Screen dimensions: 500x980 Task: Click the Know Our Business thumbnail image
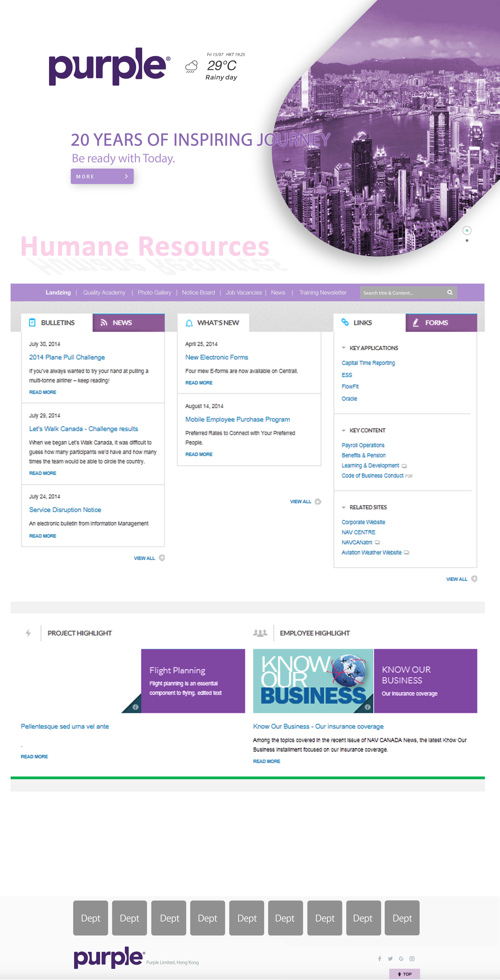(x=313, y=681)
